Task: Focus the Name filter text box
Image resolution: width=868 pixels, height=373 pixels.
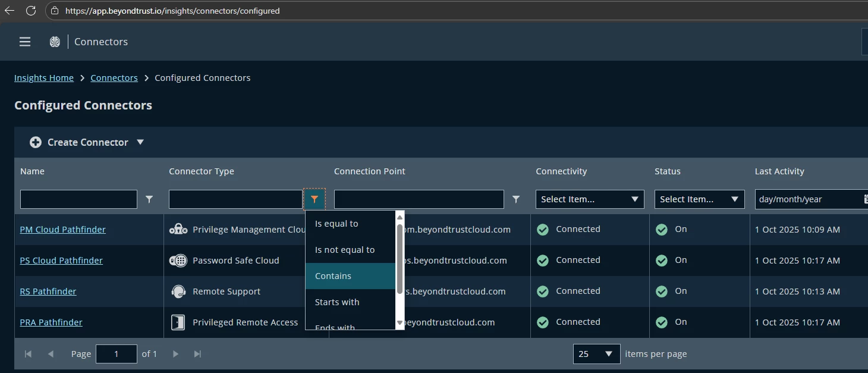Action: coord(78,199)
